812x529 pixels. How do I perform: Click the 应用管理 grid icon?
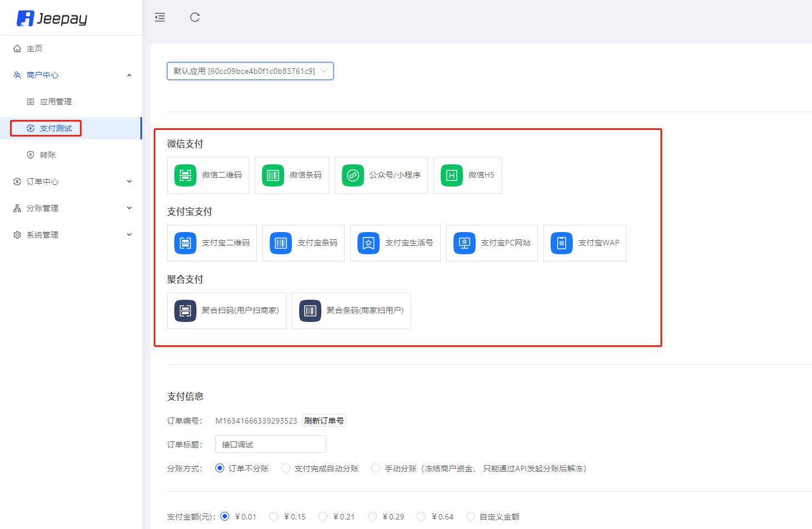pos(31,102)
